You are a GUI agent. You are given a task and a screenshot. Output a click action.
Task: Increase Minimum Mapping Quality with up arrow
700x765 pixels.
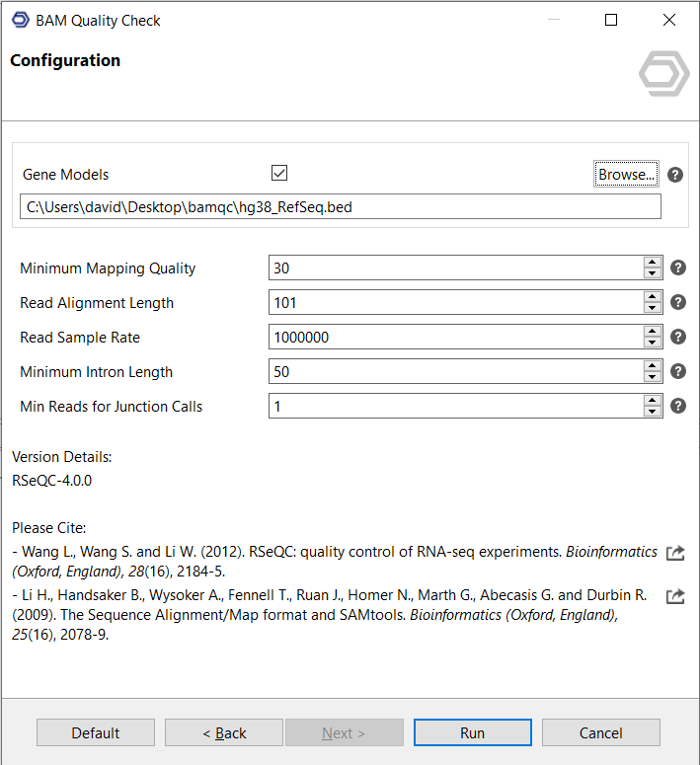pos(652,263)
